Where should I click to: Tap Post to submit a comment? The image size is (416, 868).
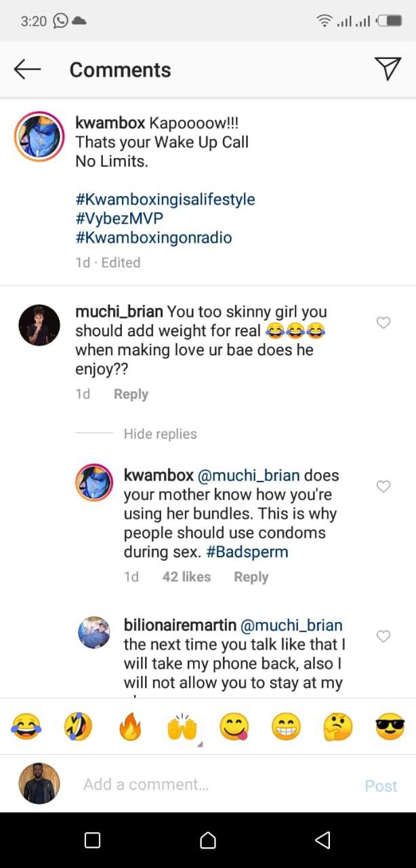[381, 784]
